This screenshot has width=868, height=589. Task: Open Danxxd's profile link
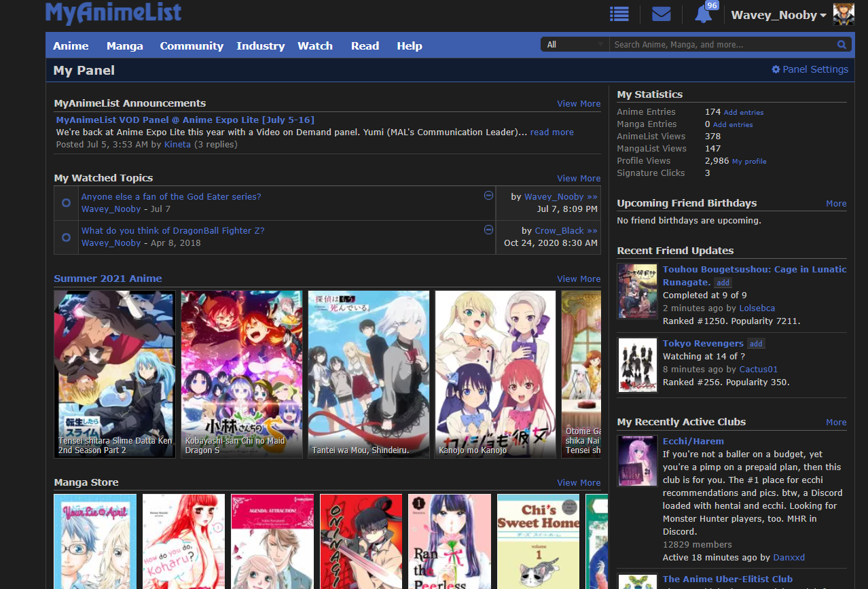(x=789, y=558)
